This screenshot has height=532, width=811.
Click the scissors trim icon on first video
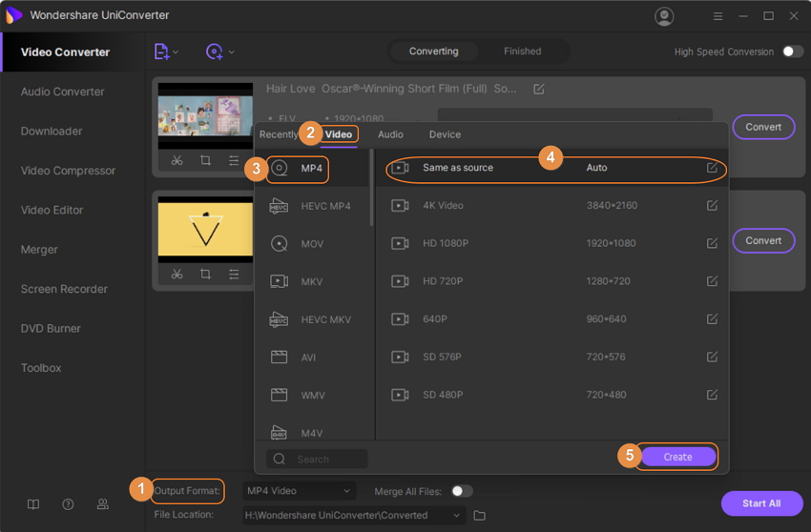[177, 161]
